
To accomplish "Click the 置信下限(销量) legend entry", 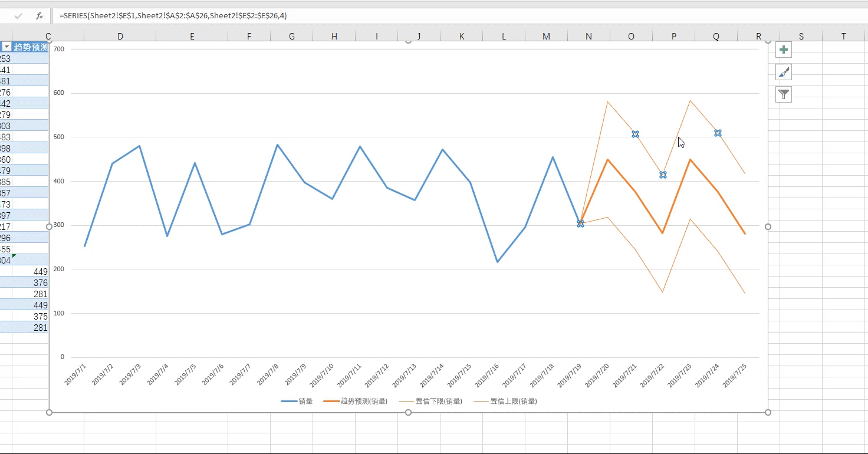I will click(x=430, y=401).
